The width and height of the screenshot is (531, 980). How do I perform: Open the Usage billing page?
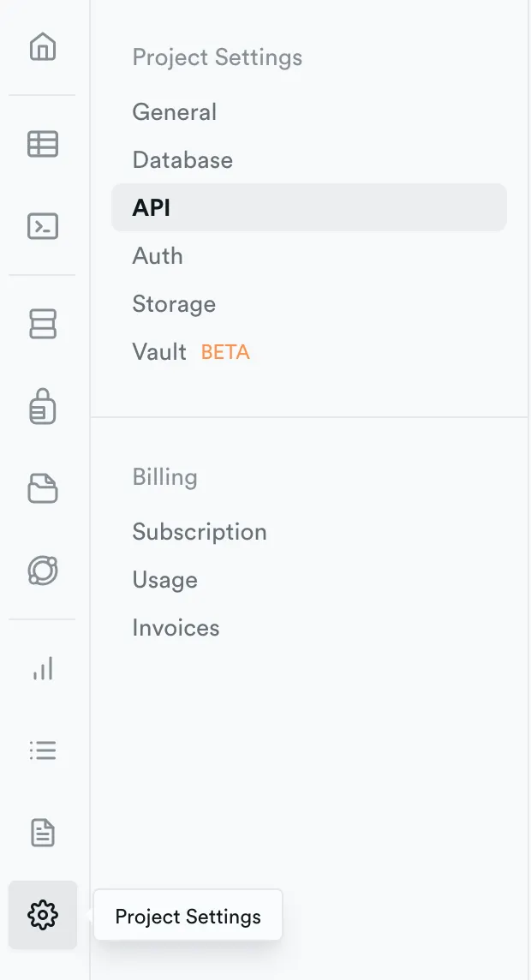[164, 580]
